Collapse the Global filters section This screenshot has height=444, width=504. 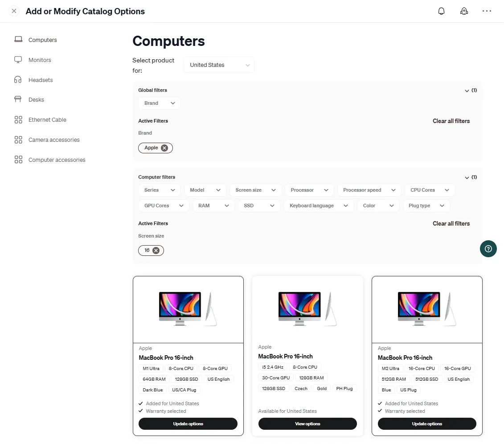[x=471, y=90]
